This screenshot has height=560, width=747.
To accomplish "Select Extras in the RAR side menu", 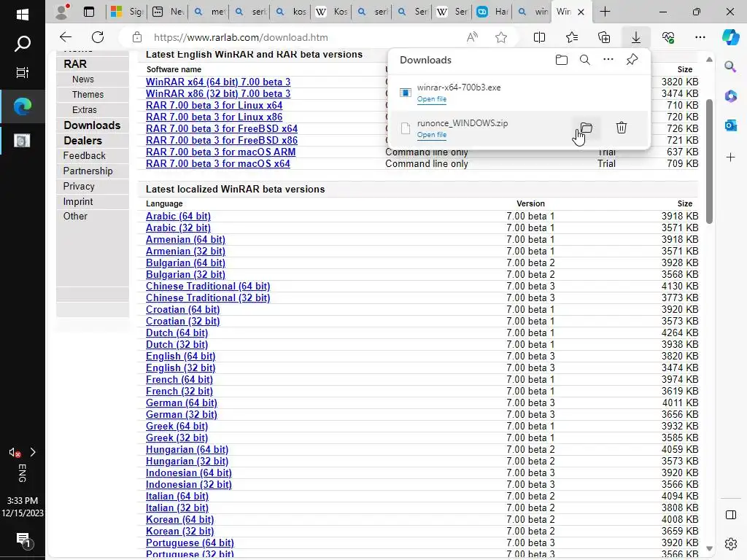I will (x=85, y=110).
